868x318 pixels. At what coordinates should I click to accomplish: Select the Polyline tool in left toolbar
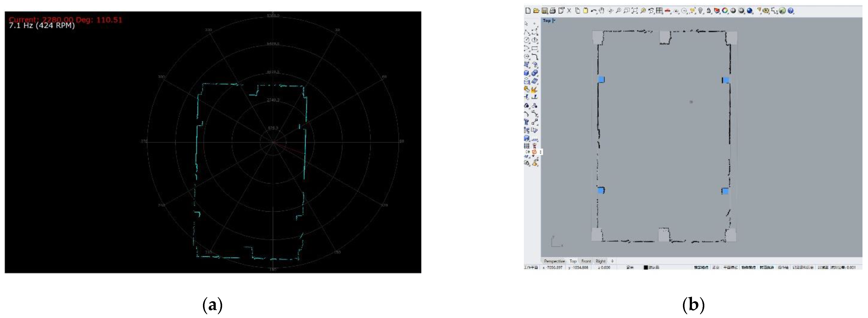[x=527, y=32]
